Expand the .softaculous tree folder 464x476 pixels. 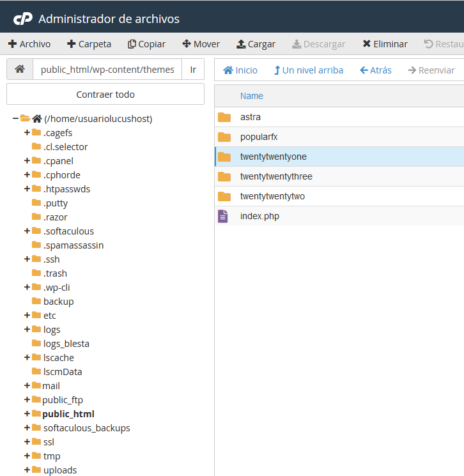[x=27, y=231]
